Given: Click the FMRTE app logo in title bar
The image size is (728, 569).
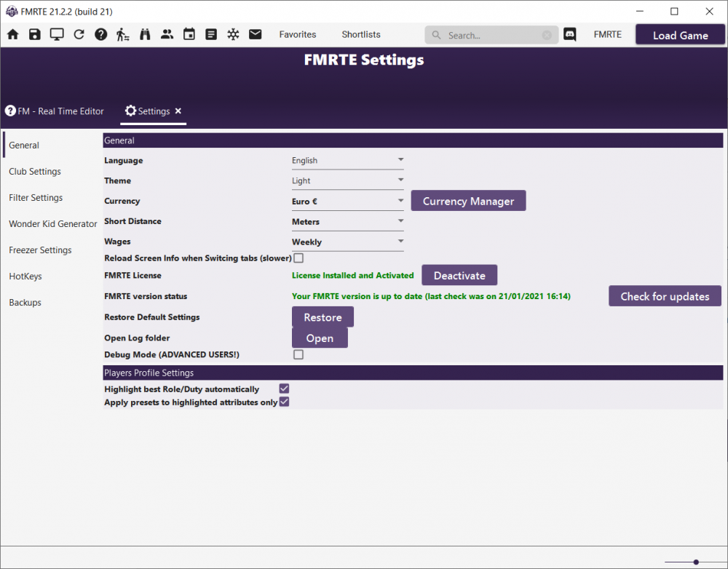Looking at the screenshot, I should (12, 11).
